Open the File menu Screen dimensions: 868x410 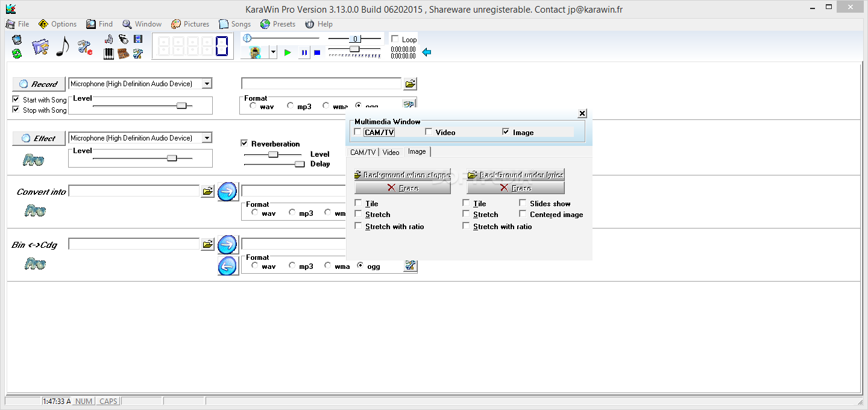click(x=17, y=24)
